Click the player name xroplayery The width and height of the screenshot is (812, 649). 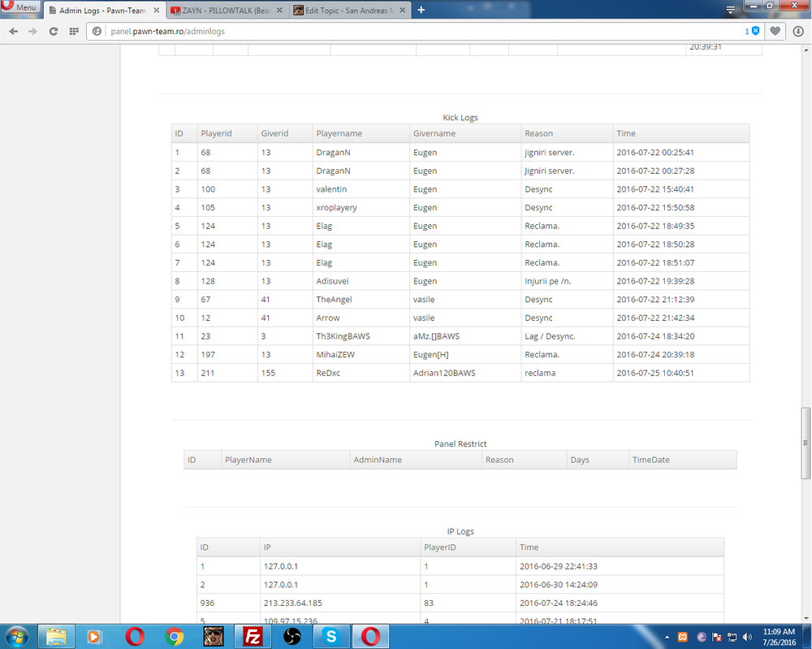pyautogui.click(x=337, y=208)
